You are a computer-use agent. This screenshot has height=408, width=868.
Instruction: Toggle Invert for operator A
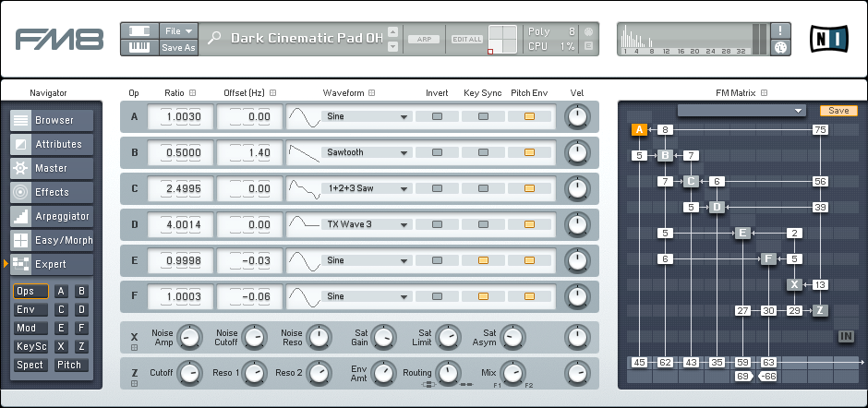[x=438, y=116]
